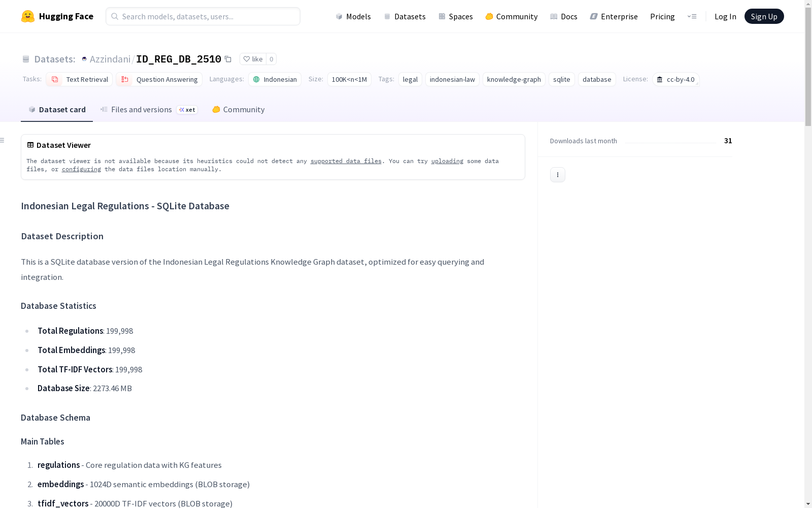Click the Hugging Face logo icon
The height and width of the screenshot is (508, 812).
28,16
